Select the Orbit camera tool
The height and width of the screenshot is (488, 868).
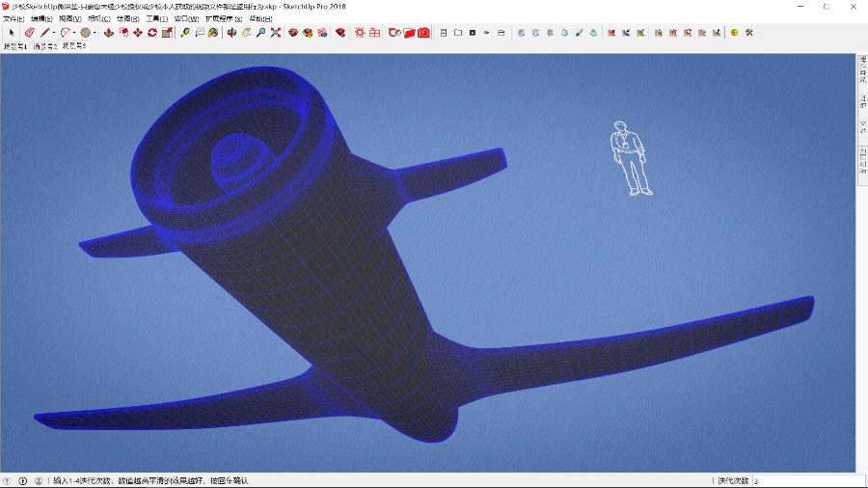point(231,33)
